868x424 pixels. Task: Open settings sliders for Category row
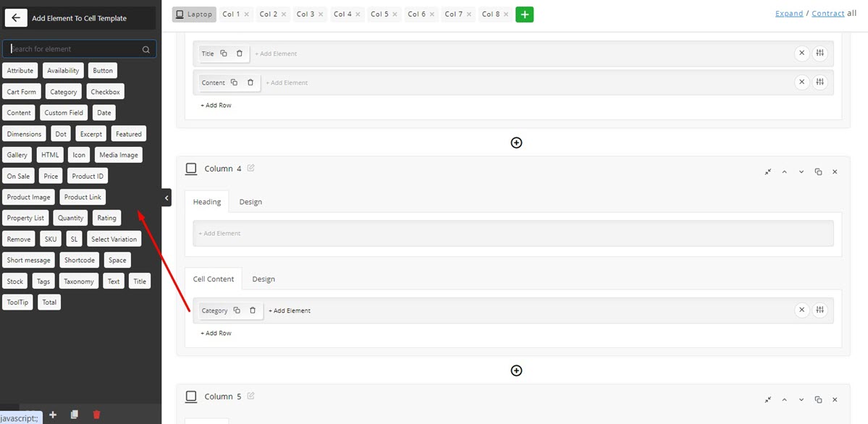point(819,310)
